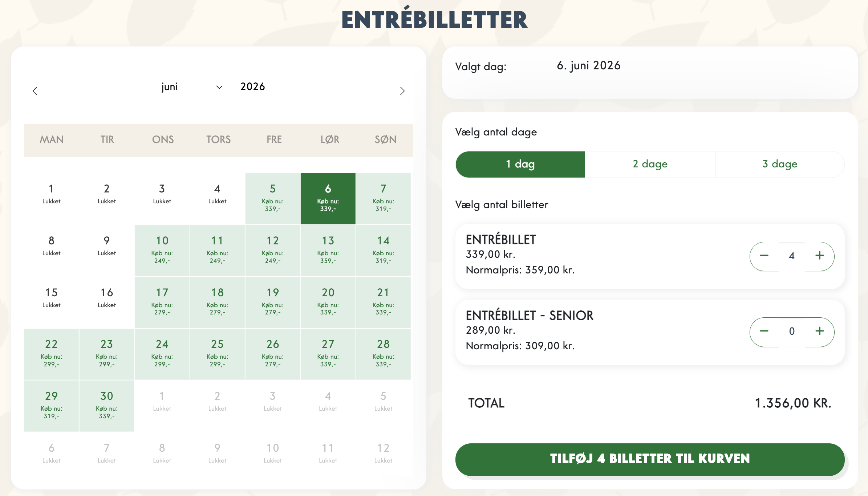The height and width of the screenshot is (496, 868).
Task: Select June 22 priced 299,-
Action: (52, 354)
